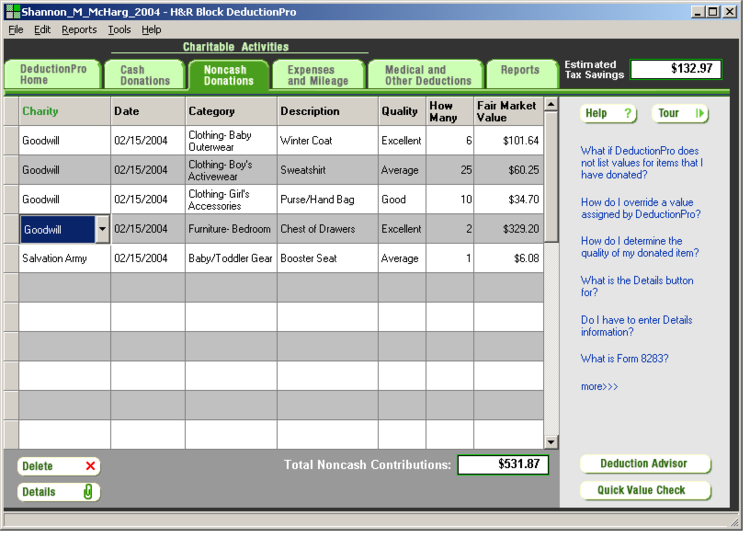Run the Quick Value Check
Screen dimensions: 750x538
[x=645, y=490]
